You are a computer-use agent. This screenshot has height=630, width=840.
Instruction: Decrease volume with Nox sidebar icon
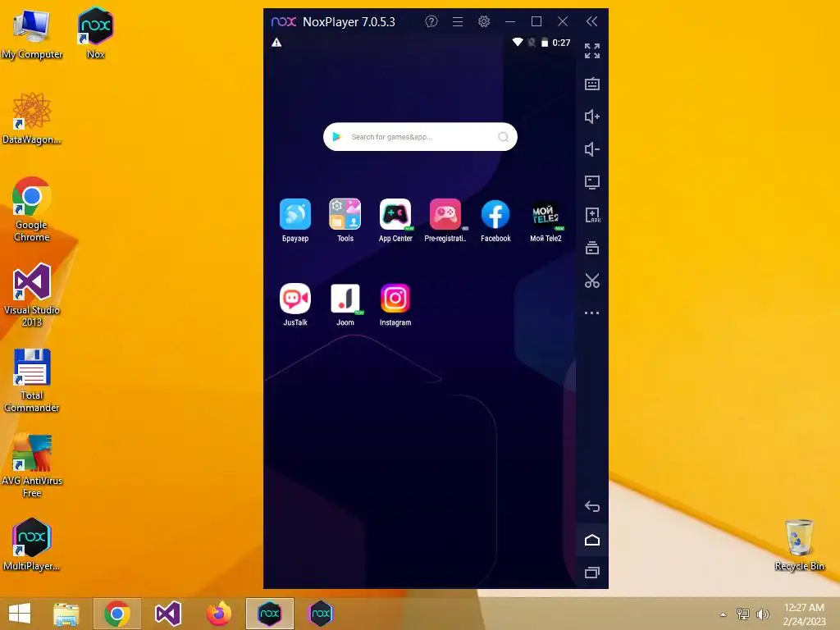(592, 149)
